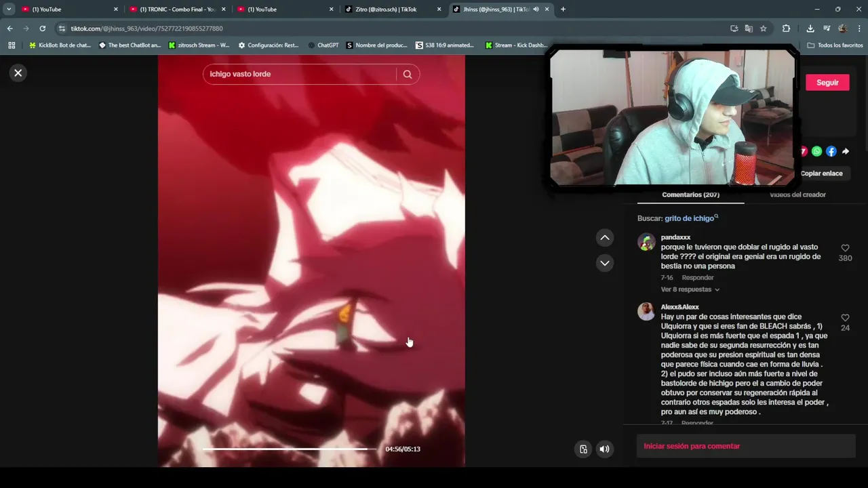This screenshot has width=868, height=488.
Task: Open 'grito de ichigo' search suggestion link
Action: tap(691, 218)
